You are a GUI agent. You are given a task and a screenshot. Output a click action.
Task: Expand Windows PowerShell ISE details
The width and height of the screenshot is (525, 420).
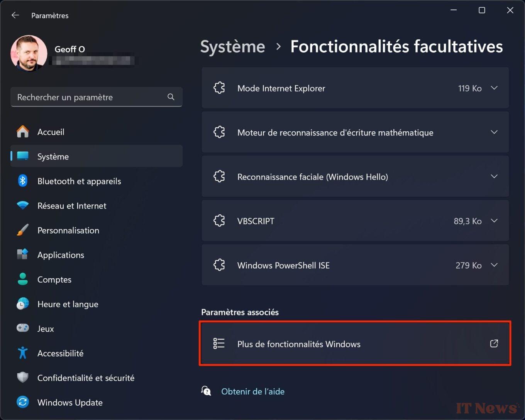pos(494,265)
